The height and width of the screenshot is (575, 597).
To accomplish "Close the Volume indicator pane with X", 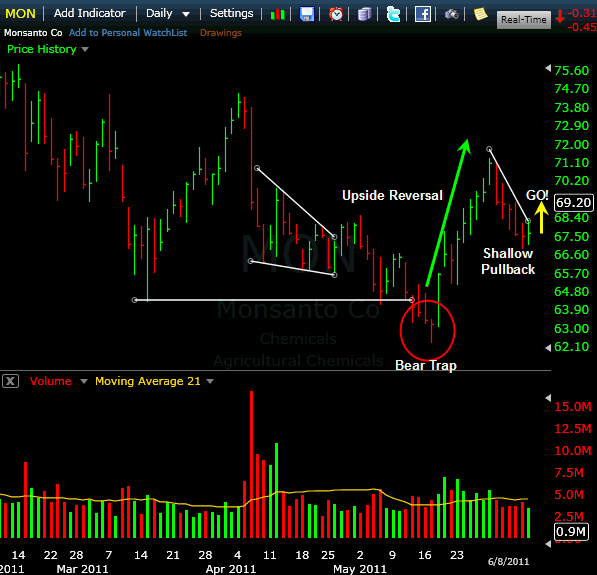I will 10,381.
